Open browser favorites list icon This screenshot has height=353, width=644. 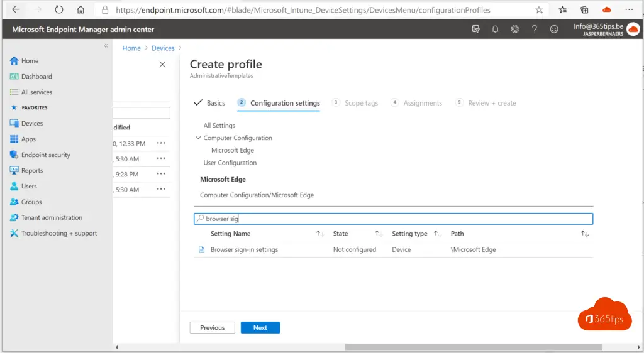click(x=563, y=10)
